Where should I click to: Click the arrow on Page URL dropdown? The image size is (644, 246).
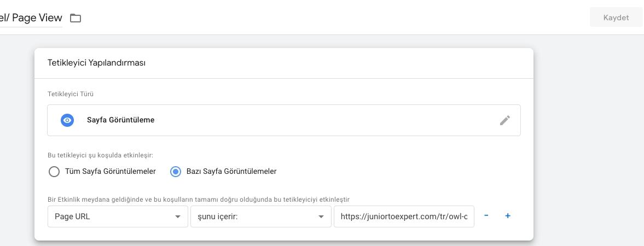(x=177, y=217)
